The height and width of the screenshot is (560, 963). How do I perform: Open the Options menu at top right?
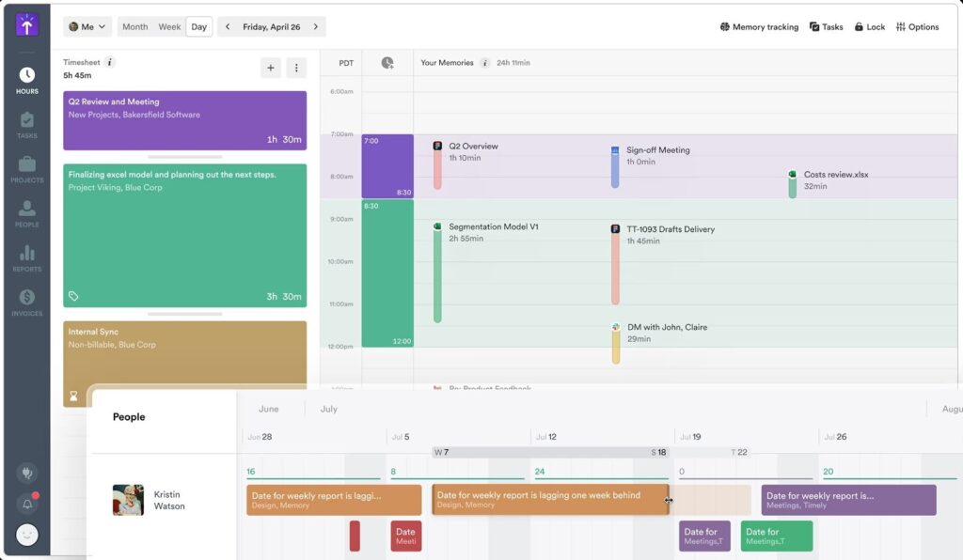[917, 27]
